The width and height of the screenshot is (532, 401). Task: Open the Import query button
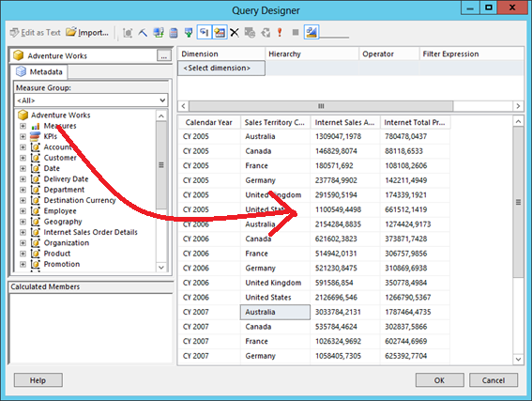pyautogui.click(x=87, y=33)
